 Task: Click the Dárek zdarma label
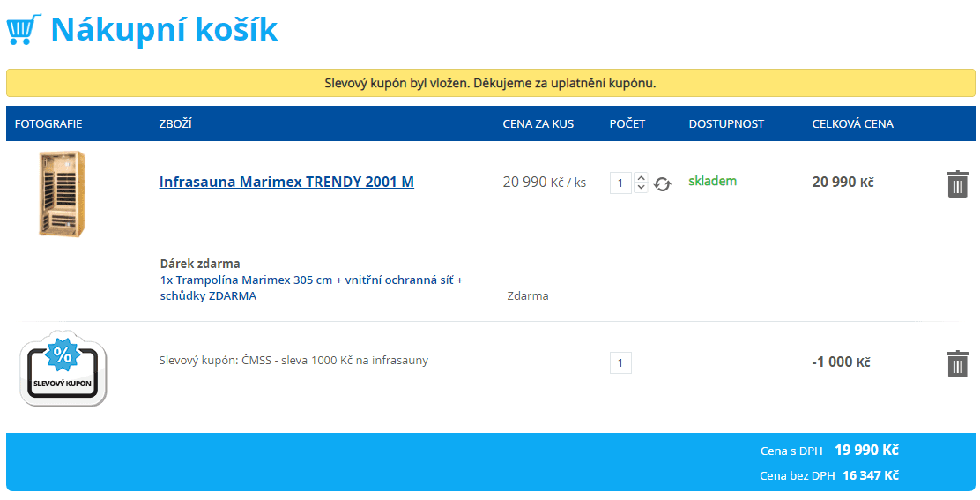(200, 264)
